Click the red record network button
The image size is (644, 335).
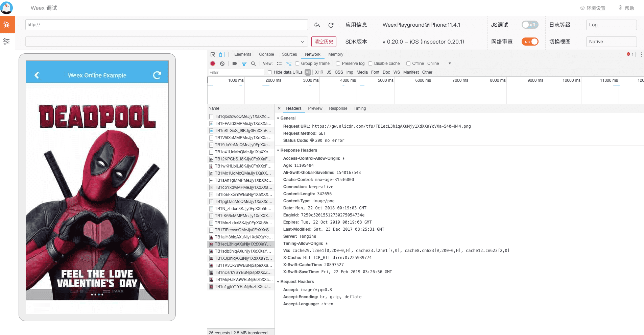click(x=213, y=63)
